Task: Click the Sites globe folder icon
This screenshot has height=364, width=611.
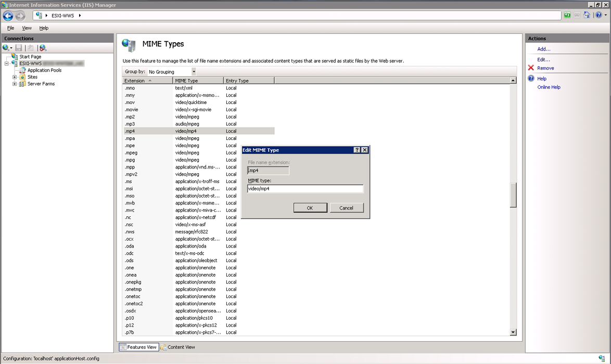Action: click(x=22, y=77)
